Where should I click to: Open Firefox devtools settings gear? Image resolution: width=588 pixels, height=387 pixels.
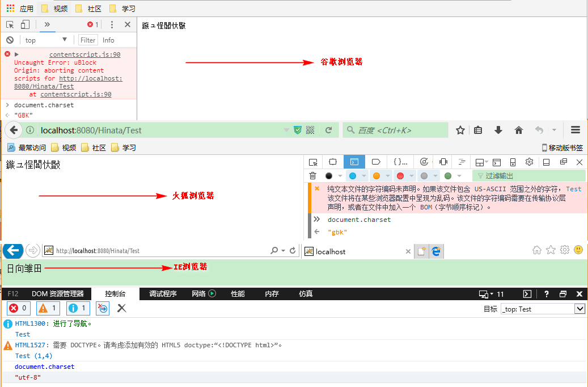529,162
